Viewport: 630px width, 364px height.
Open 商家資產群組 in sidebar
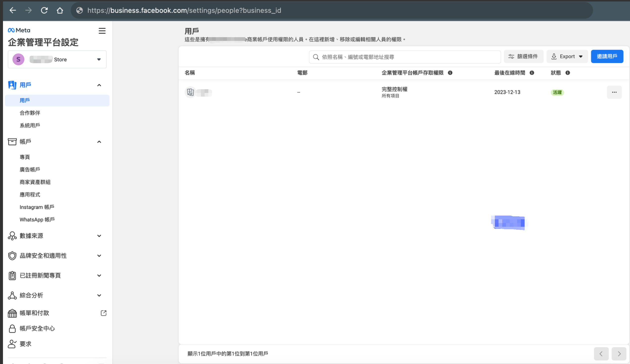[35, 182]
